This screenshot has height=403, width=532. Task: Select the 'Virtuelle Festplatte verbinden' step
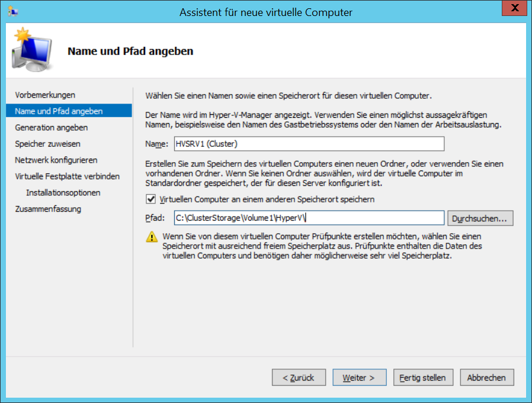[67, 176]
